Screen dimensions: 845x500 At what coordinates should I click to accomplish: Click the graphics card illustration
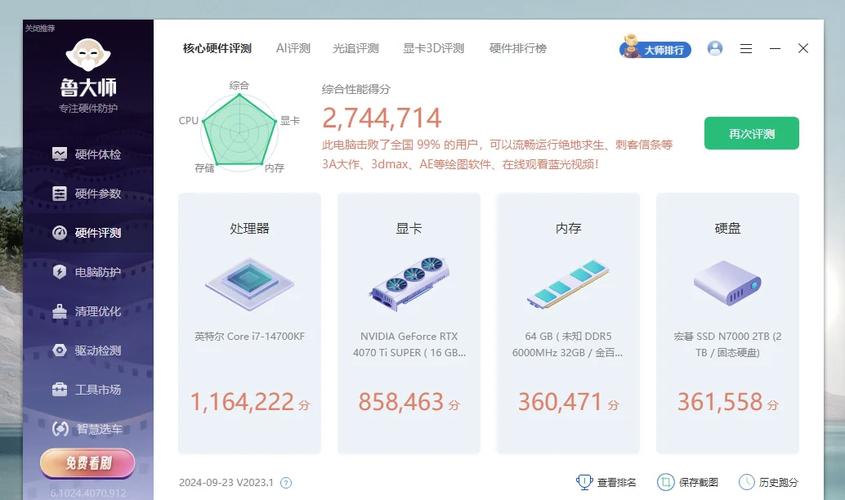point(408,283)
